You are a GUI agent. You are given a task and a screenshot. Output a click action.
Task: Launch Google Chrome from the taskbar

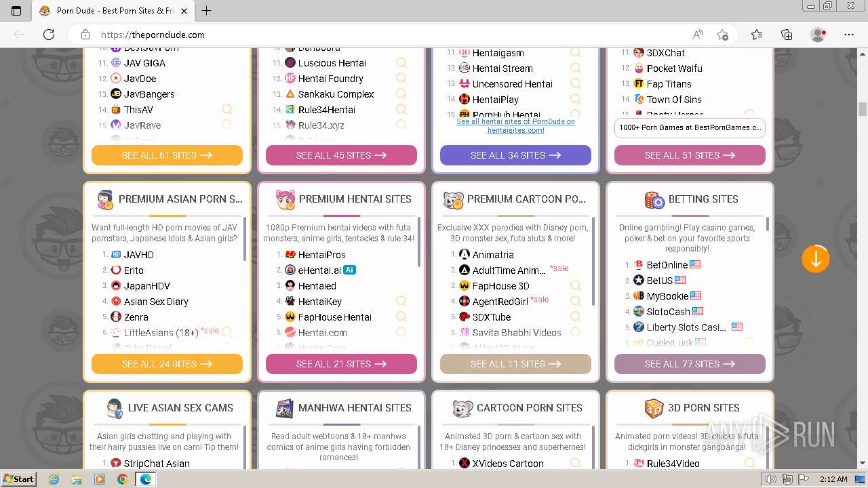point(122,479)
